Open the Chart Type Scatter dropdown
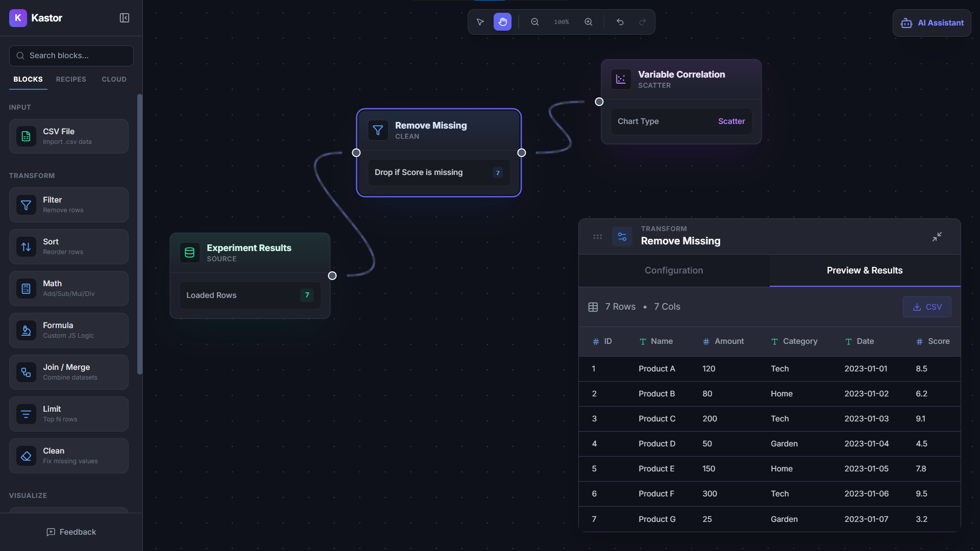 click(x=681, y=121)
